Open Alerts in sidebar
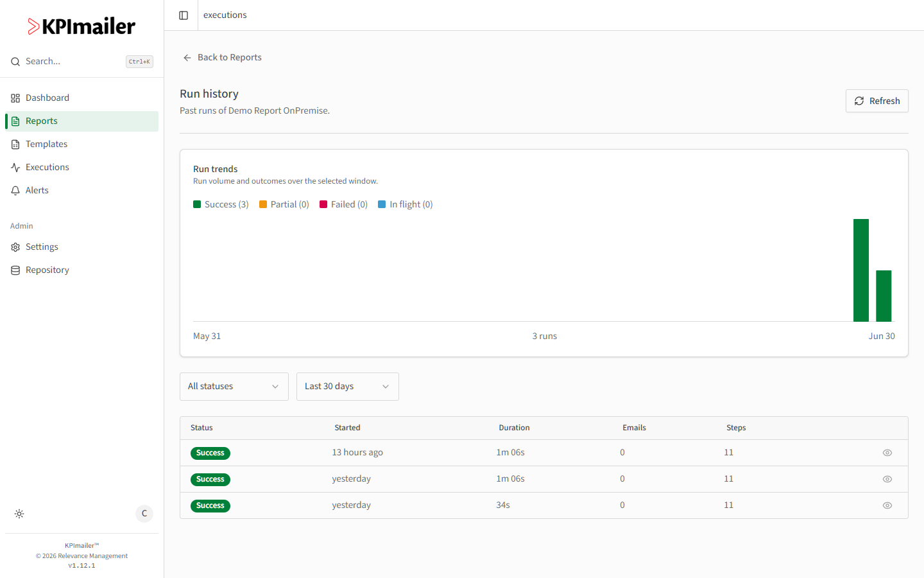This screenshot has height=578, width=924. pyautogui.click(x=81, y=191)
